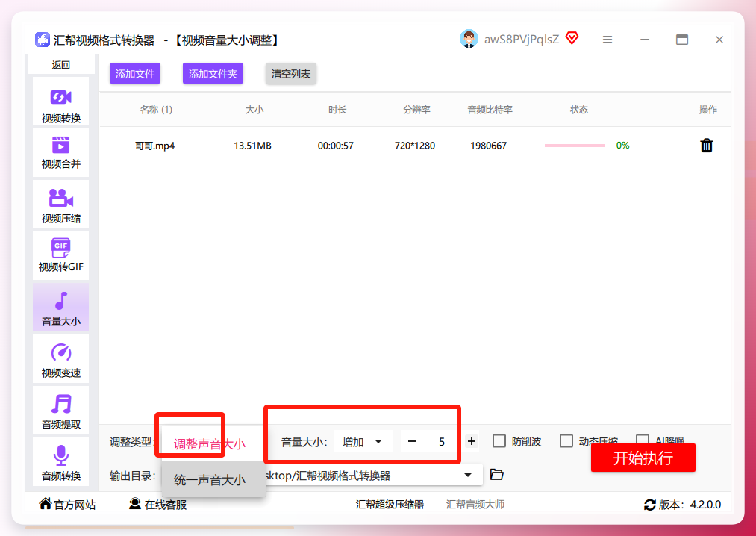756x536 pixels.
Task: Open the 汇帮超级压缩器 link
Action: click(390, 505)
